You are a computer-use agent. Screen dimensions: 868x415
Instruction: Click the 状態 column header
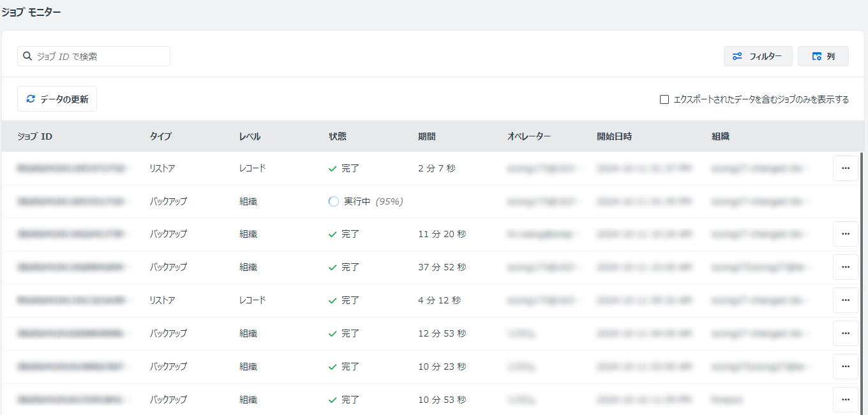338,136
